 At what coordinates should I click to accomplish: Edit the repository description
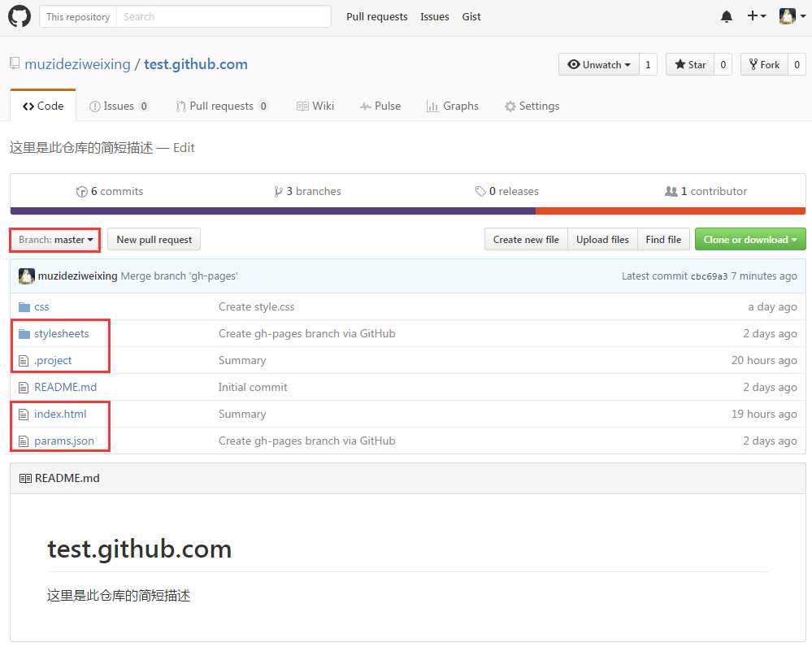tap(184, 148)
